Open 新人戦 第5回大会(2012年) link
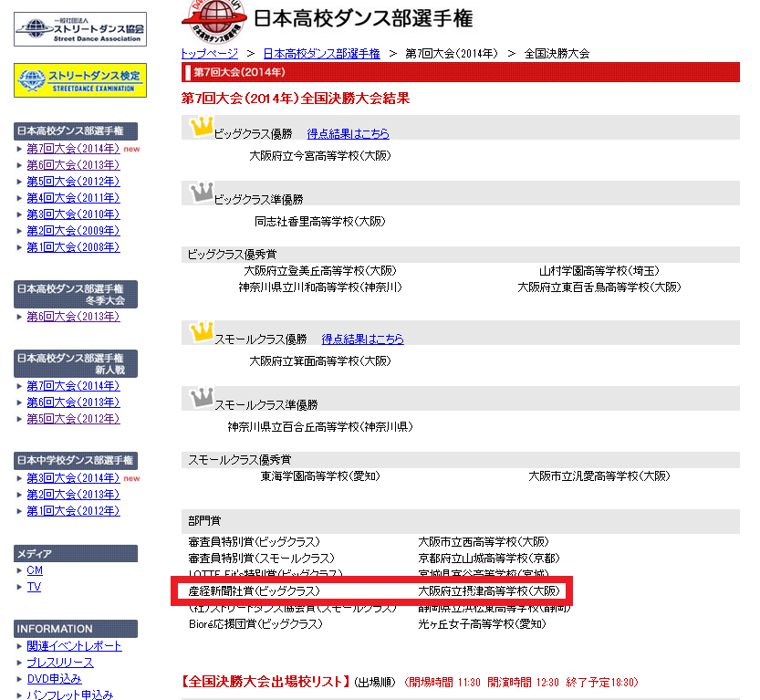The height and width of the screenshot is (700, 760). pos(73,419)
